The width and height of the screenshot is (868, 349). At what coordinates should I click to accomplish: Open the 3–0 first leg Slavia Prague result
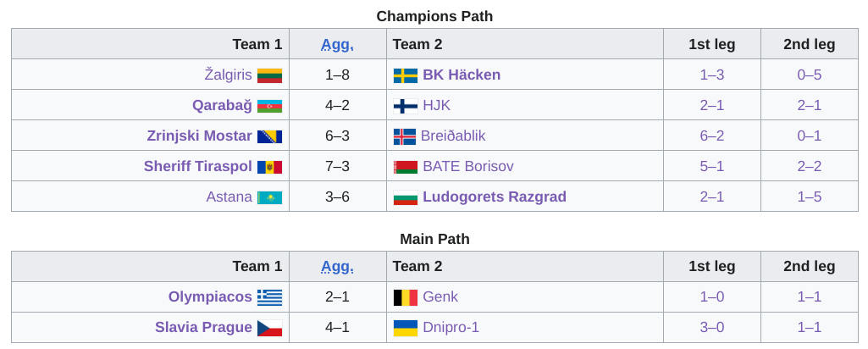(x=712, y=327)
